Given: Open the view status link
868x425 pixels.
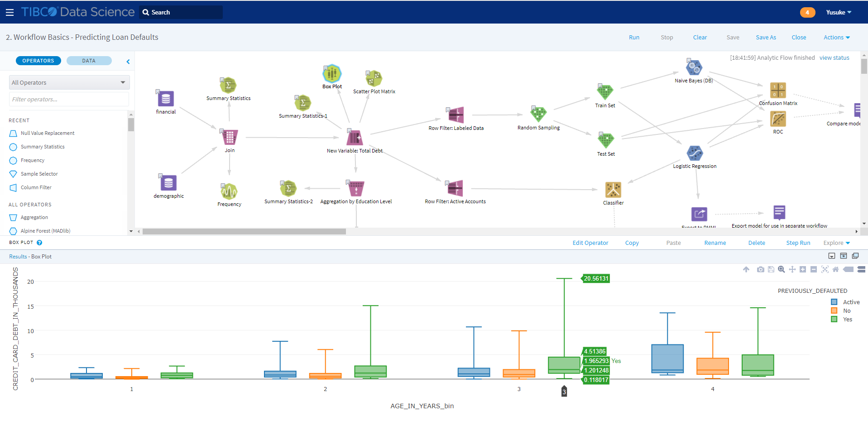Looking at the screenshot, I should (x=834, y=58).
